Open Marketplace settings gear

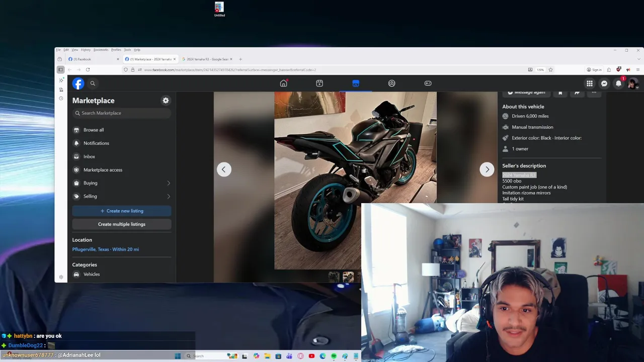tap(166, 101)
